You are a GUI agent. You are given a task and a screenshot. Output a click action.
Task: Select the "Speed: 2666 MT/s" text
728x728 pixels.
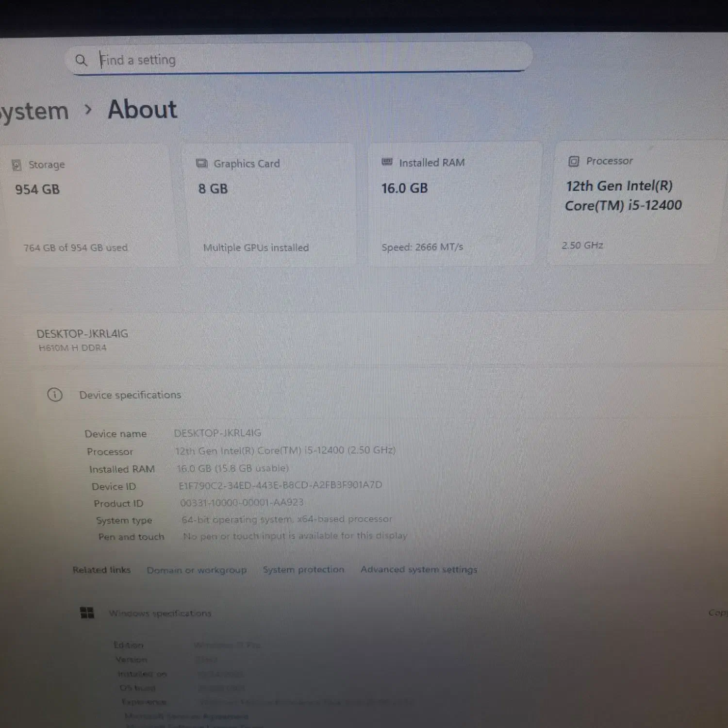(x=422, y=247)
